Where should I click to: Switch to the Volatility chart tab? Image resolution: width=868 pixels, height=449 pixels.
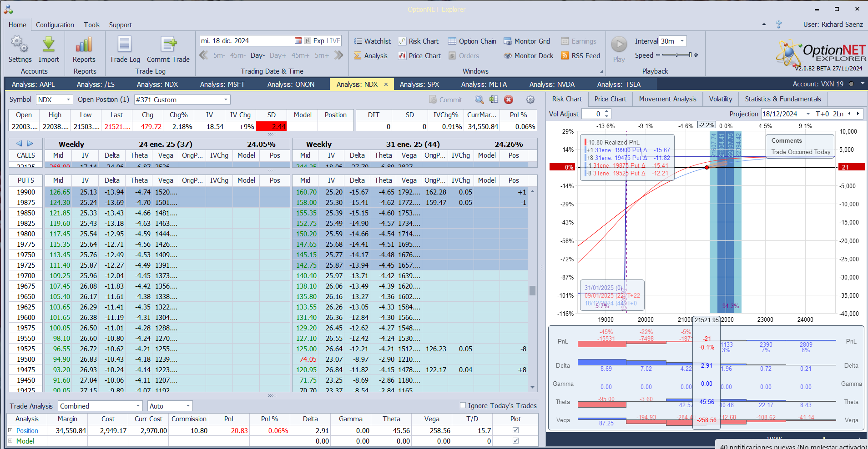click(720, 99)
